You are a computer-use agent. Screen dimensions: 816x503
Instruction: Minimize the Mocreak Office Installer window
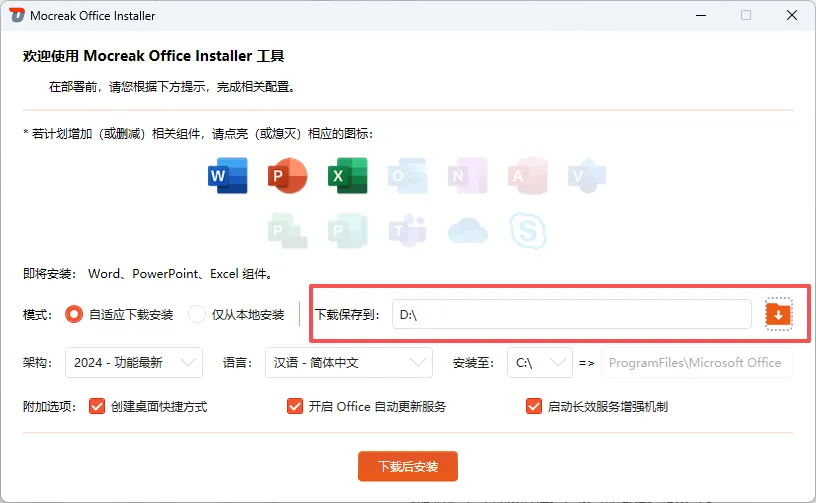pos(701,15)
